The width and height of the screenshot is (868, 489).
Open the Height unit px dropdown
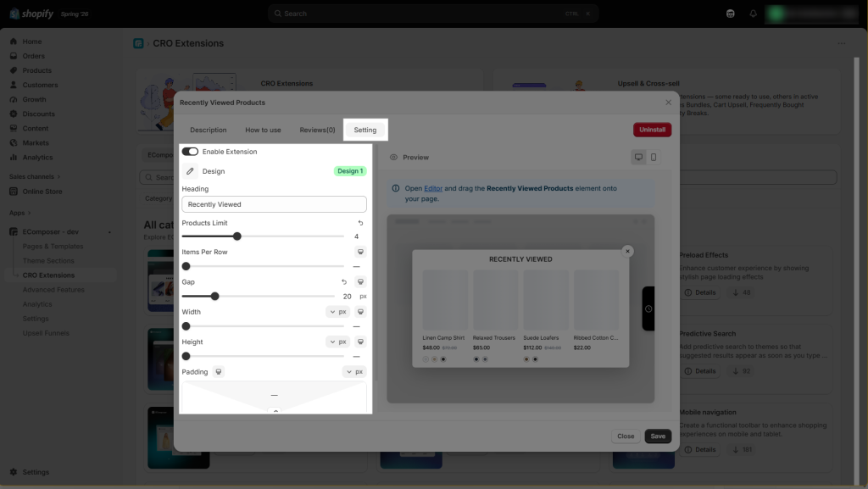(x=337, y=342)
